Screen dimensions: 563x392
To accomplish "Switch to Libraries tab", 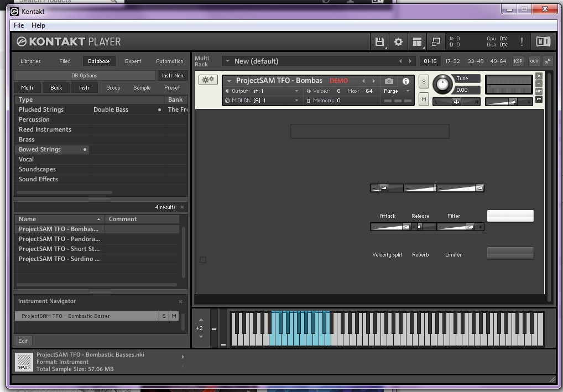I will tap(30, 61).
